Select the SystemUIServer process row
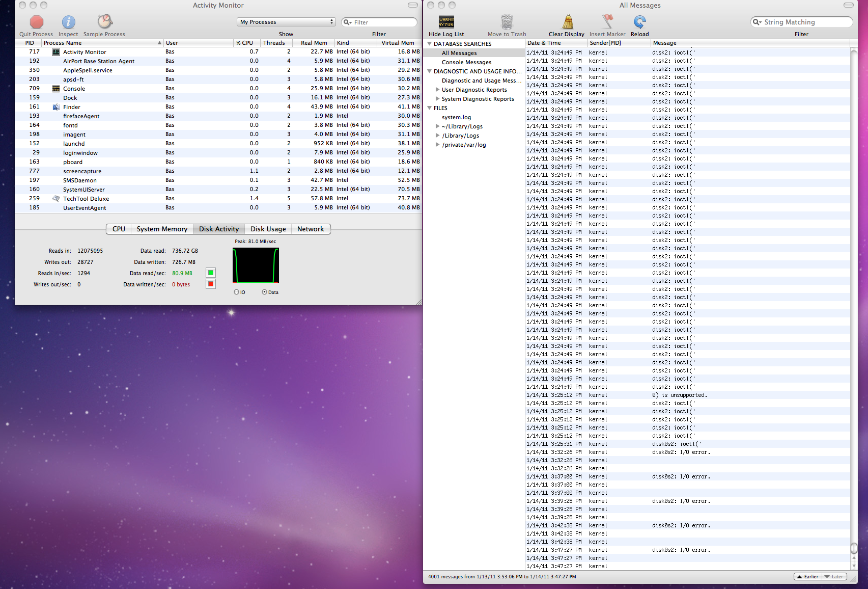 pyautogui.click(x=218, y=190)
